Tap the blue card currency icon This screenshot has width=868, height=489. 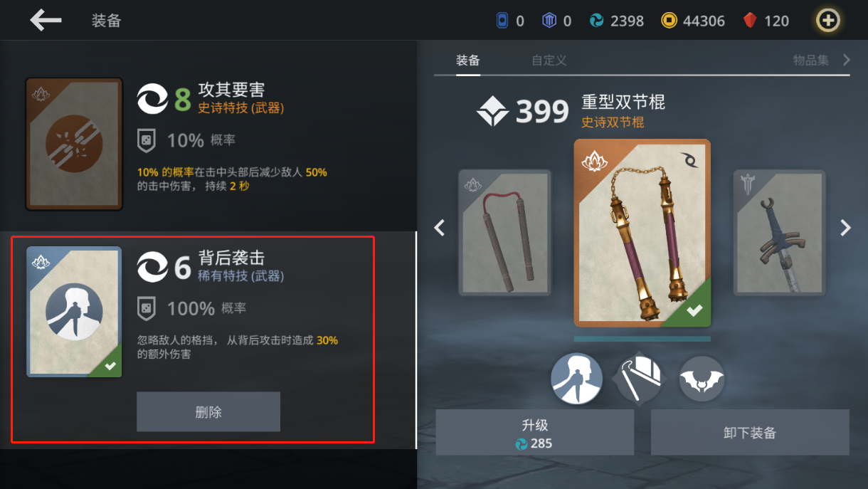coord(502,21)
